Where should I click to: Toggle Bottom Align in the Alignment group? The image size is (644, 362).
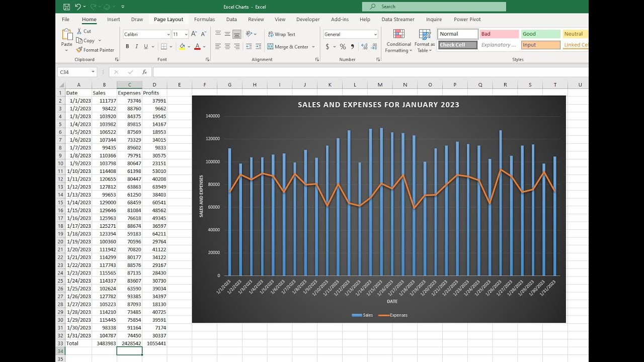237,34
